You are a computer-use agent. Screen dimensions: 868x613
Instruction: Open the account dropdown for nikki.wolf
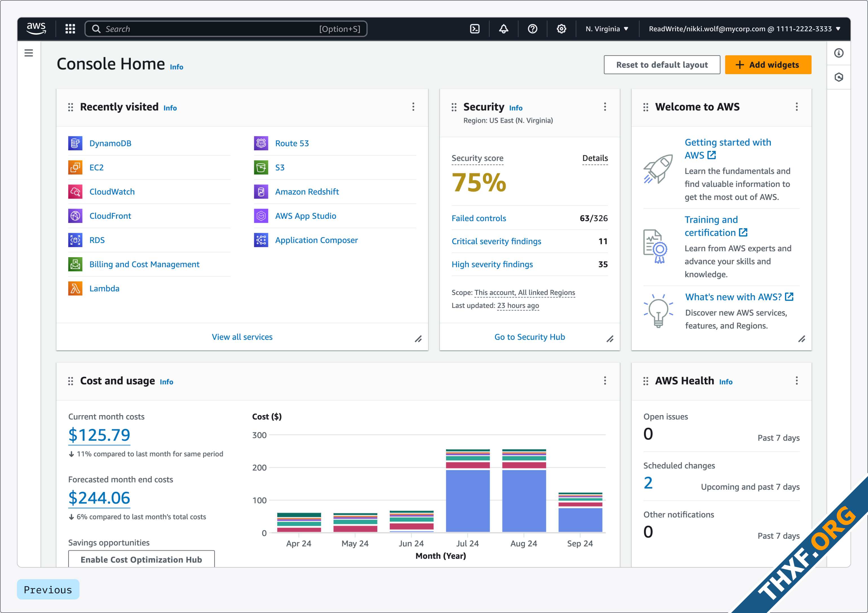744,29
